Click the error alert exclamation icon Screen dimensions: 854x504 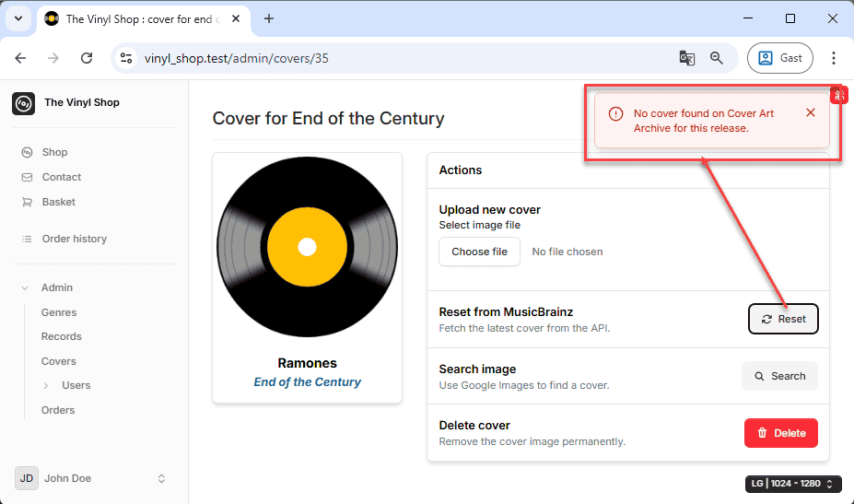pos(615,114)
